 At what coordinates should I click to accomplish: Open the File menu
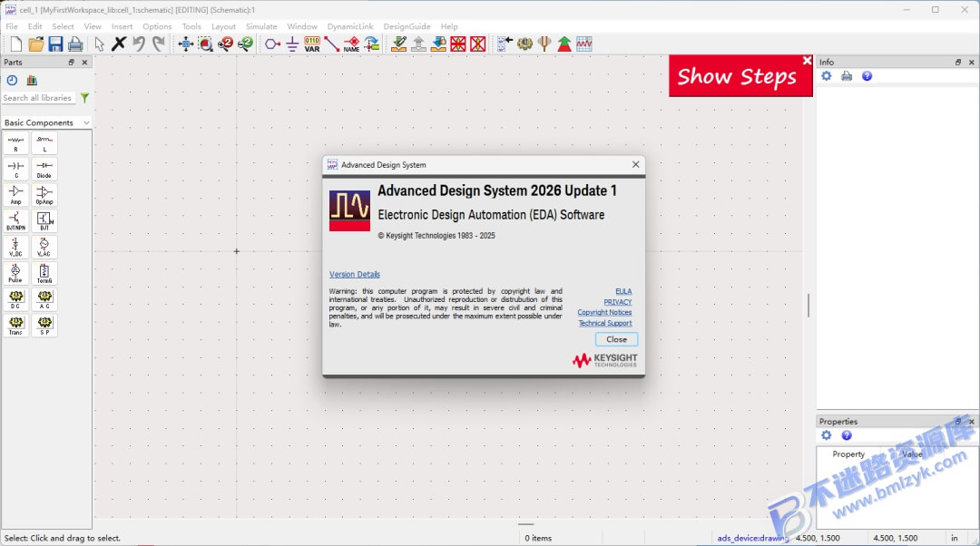click(12, 26)
